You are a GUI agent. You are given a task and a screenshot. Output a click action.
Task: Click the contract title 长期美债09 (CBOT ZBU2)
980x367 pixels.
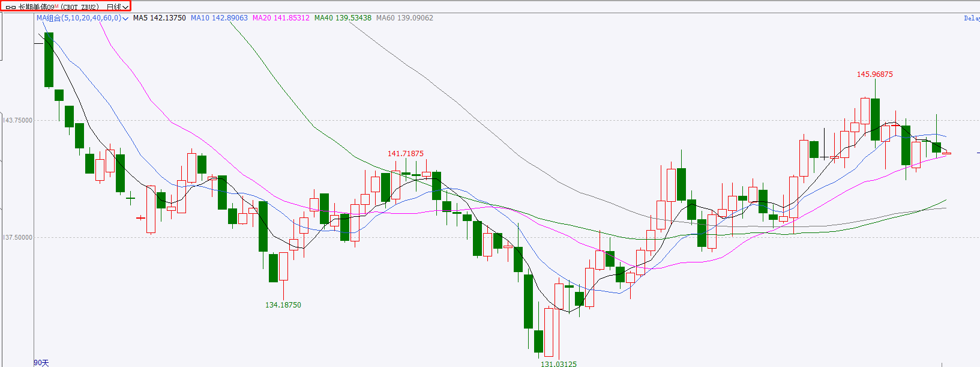point(58,7)
